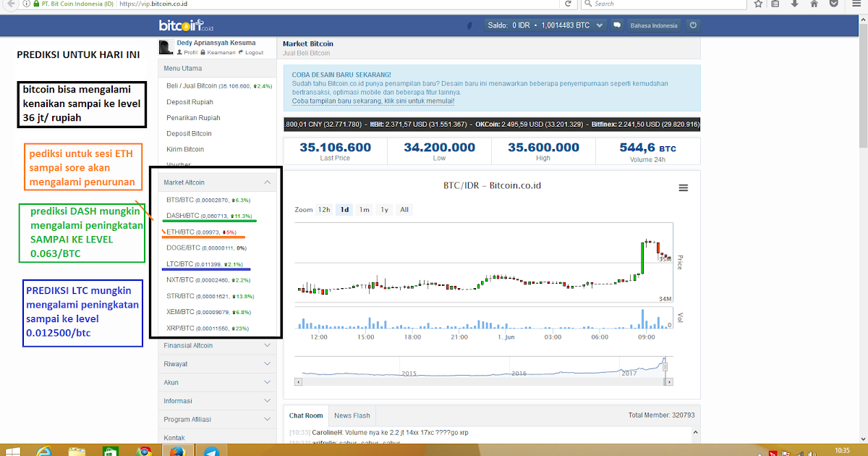Image resolution: width=868 pixels, height=456 pixels.
Task: Open the chat bubble icon in header
Action: [617, 25]
